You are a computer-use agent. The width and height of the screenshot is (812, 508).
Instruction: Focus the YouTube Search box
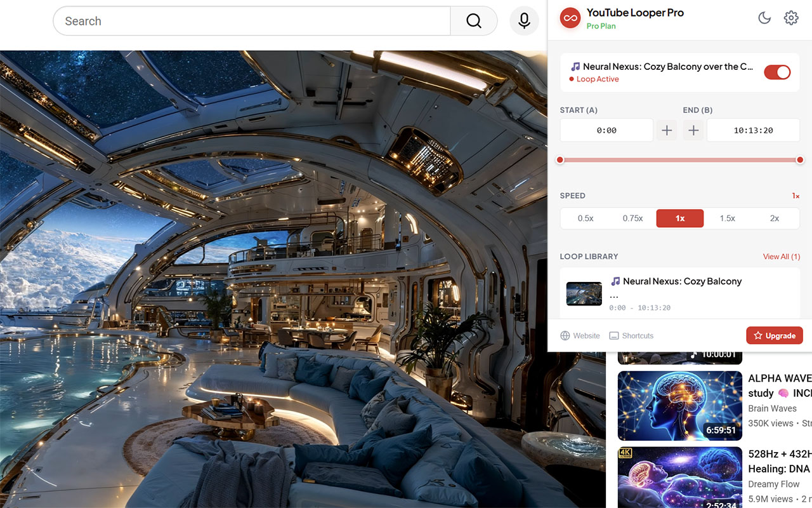(x=252, y=21)
